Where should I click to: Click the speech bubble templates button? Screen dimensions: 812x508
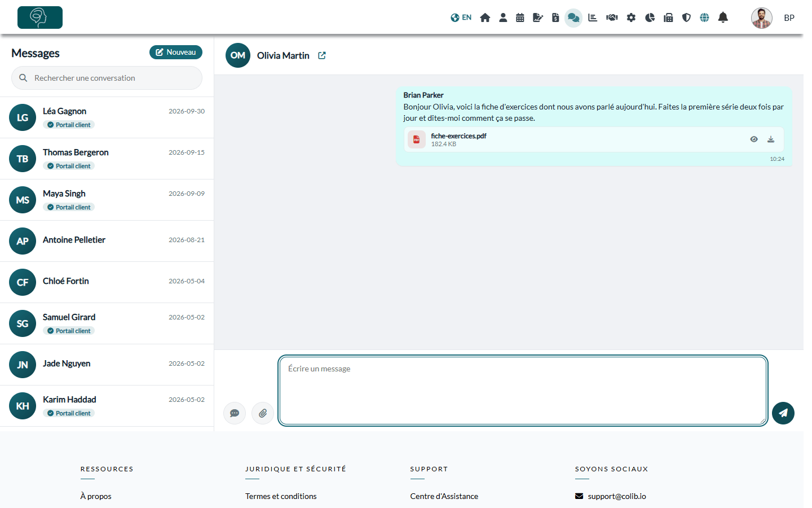pyautogui.click(x=235, y=413)
